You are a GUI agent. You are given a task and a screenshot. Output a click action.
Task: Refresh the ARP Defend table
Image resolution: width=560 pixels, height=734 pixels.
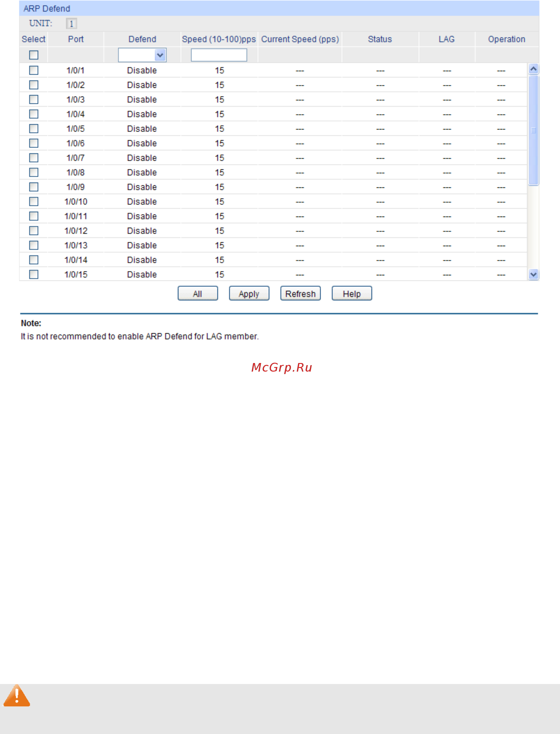(x=300, y=293)
